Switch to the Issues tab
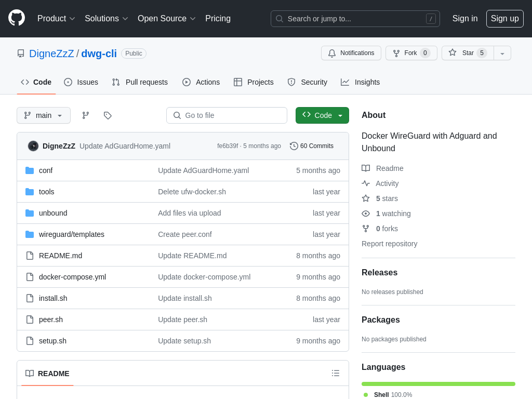 [81, 82]
